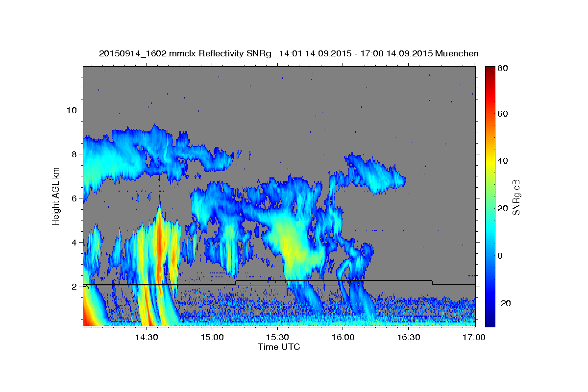
Task: Click the dark blue bottom of colorbar
Action: 490,321
